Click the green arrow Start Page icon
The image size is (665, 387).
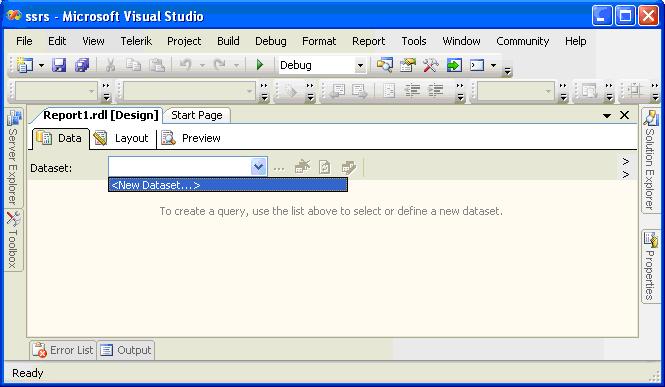pos(454,65)
